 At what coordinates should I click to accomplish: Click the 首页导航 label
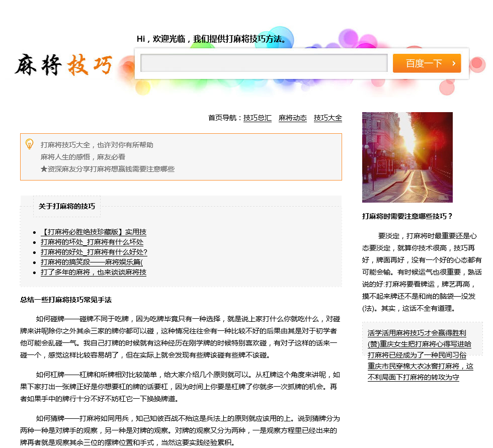[225, 118]
